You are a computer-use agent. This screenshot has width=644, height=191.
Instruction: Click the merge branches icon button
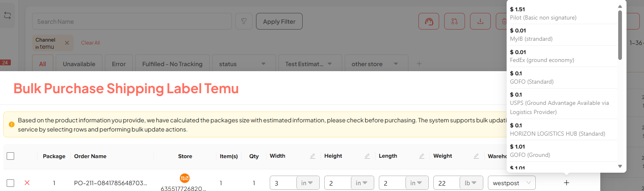[454, 22]
